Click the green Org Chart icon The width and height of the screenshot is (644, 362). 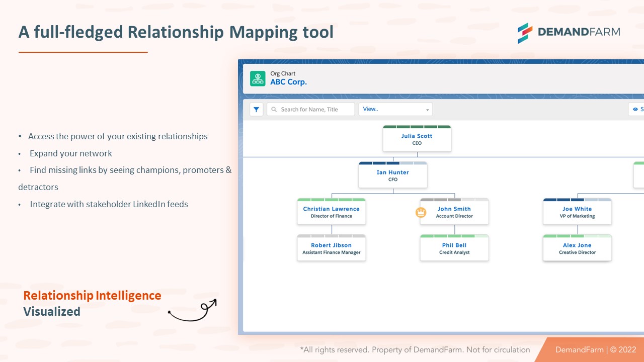(x=258, y=79)
